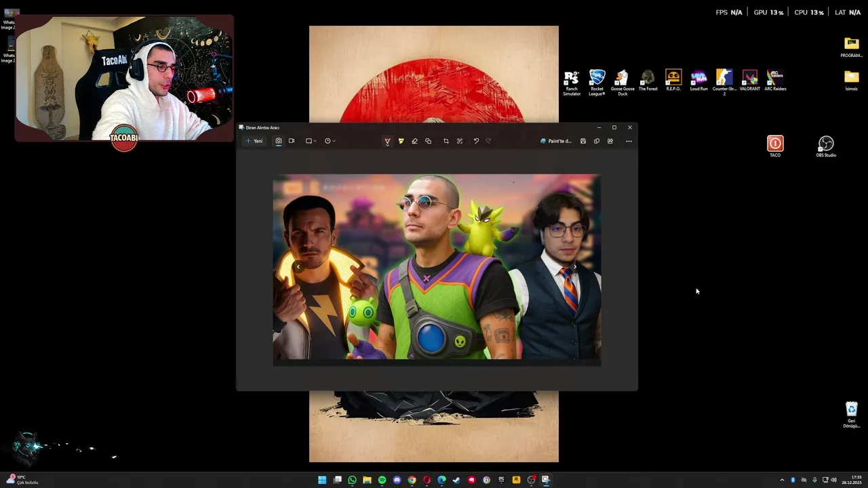Select the yellow highlighter tool
The height and width of the screenshot is (488, 868).
(401, 141)
